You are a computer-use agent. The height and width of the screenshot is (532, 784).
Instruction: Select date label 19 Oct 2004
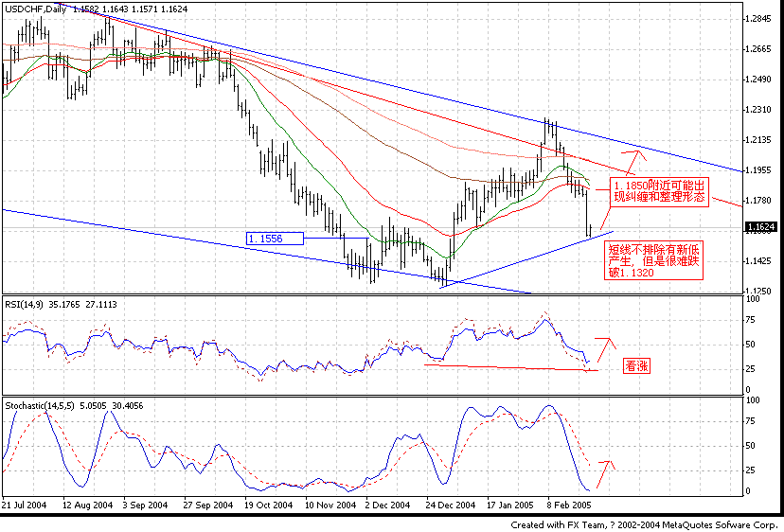click(x=269, y=505)
